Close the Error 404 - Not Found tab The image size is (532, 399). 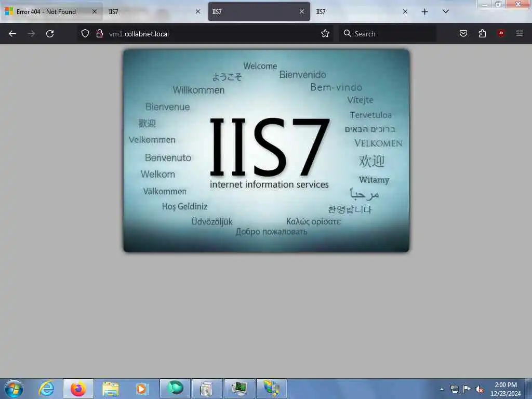pyautogui.click(x=95, y=11)
